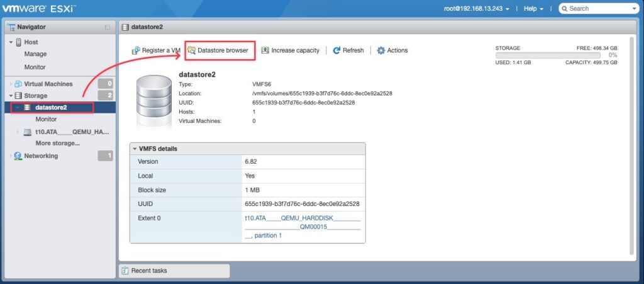This screenshot has height=284, width=644.
Task: Click Increase capacity button
Action: [291, 50]
